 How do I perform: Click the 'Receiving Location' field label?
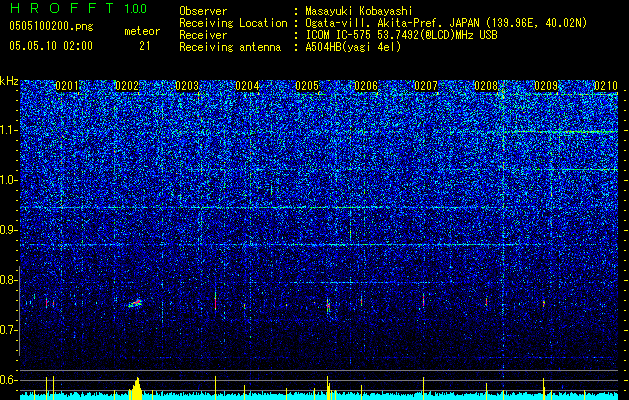pos(233,24)
